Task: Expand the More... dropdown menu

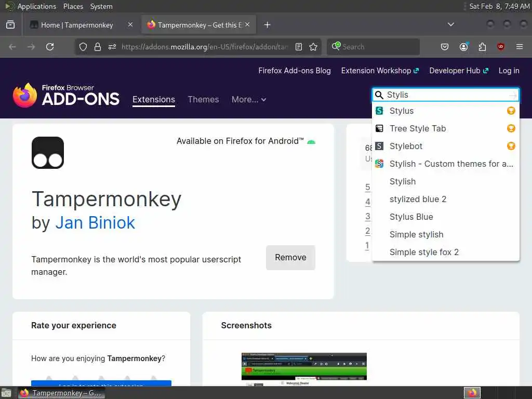Action: point(249,99)
